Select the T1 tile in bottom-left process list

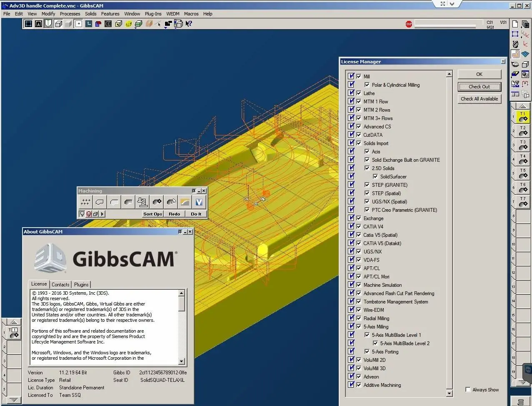pos(14,332)
